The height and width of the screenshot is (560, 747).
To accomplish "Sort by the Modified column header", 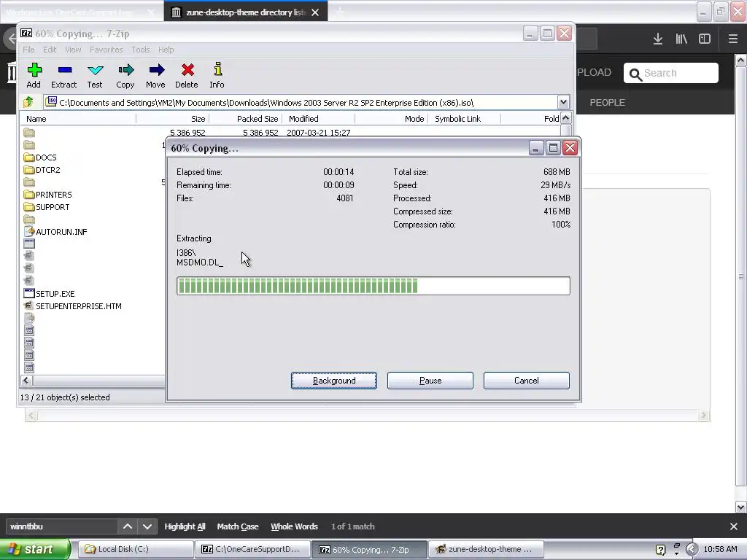I will [x=319, y=119].
